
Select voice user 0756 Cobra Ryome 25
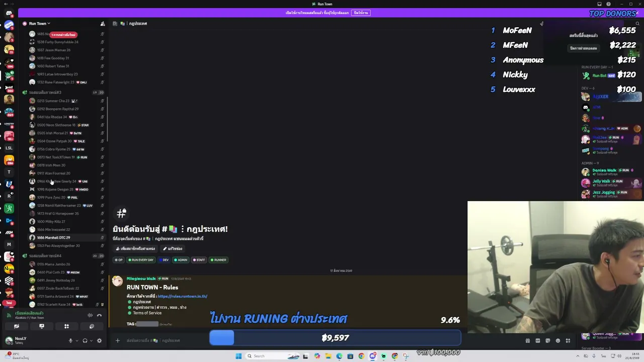[65, 149]
